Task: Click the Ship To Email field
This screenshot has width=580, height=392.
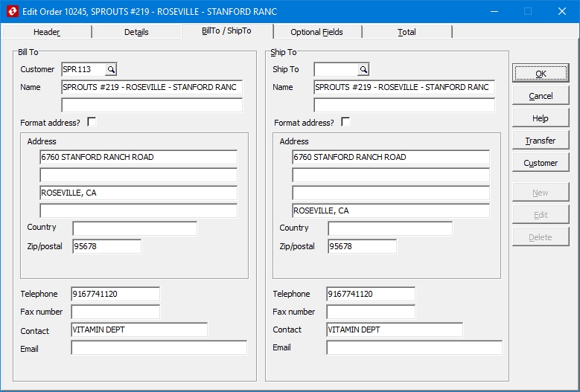Action: pos(414,347)
